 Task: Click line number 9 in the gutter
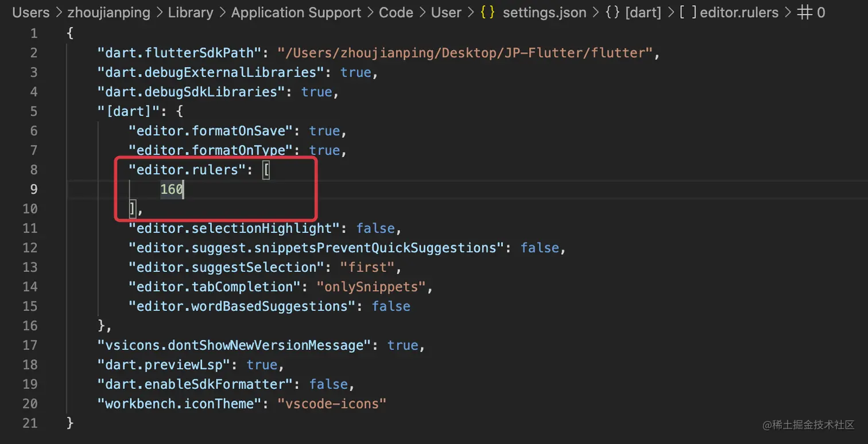point(33,189)
